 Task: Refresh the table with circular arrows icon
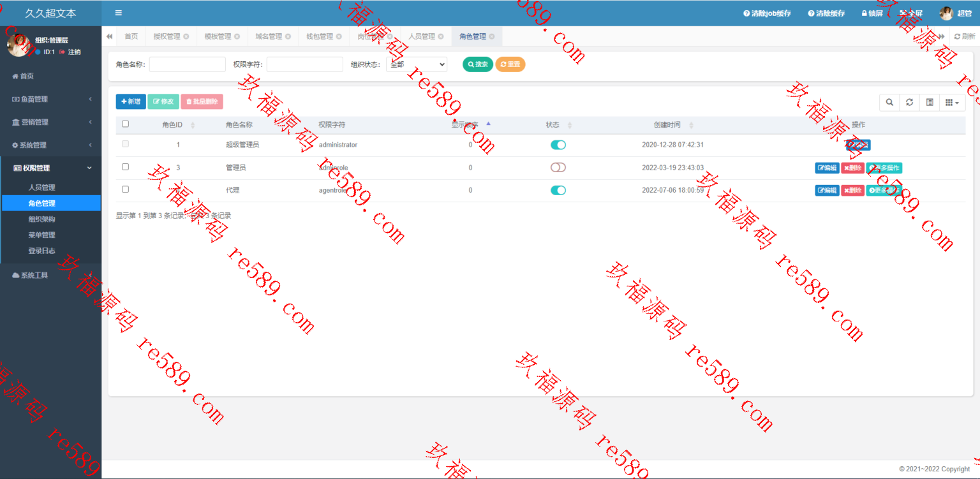(909, 102)
